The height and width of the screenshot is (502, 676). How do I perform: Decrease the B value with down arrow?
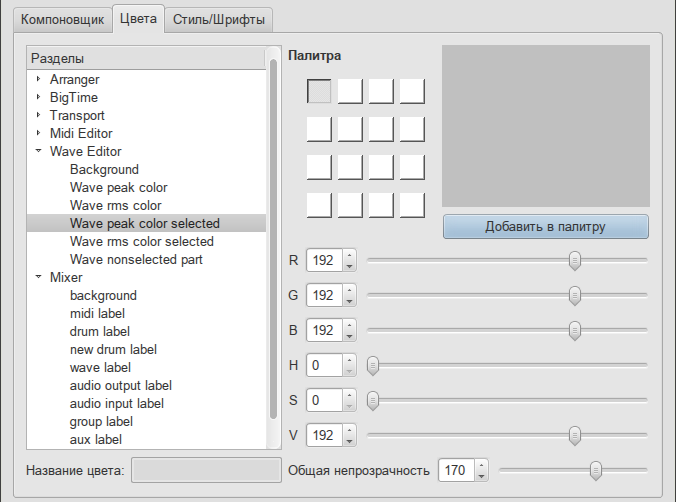tap(349, 336)
